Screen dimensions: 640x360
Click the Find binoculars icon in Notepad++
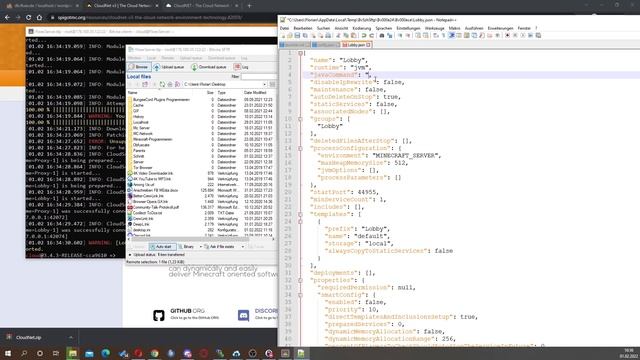(x=382, y=36)
